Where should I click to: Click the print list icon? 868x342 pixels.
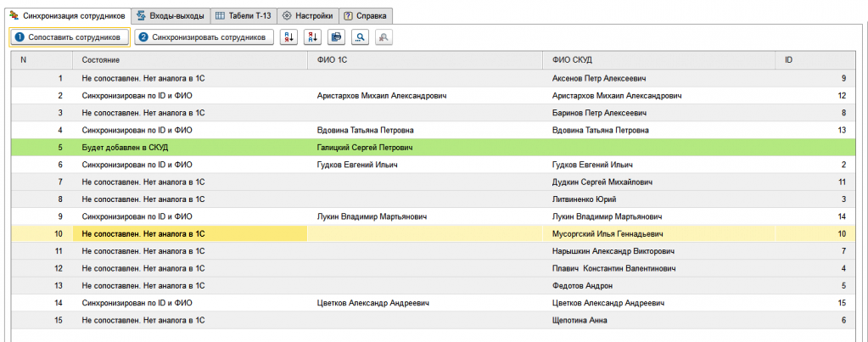click(337, 37)
